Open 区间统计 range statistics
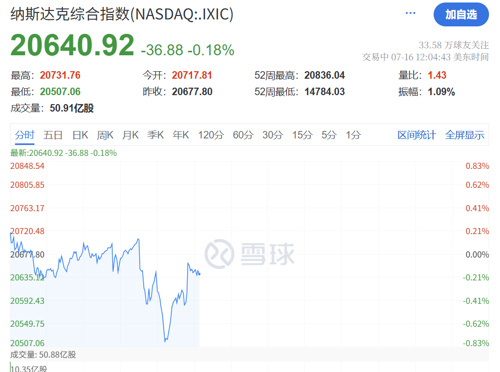Screen dimensions: 500x372 point(416,135)
